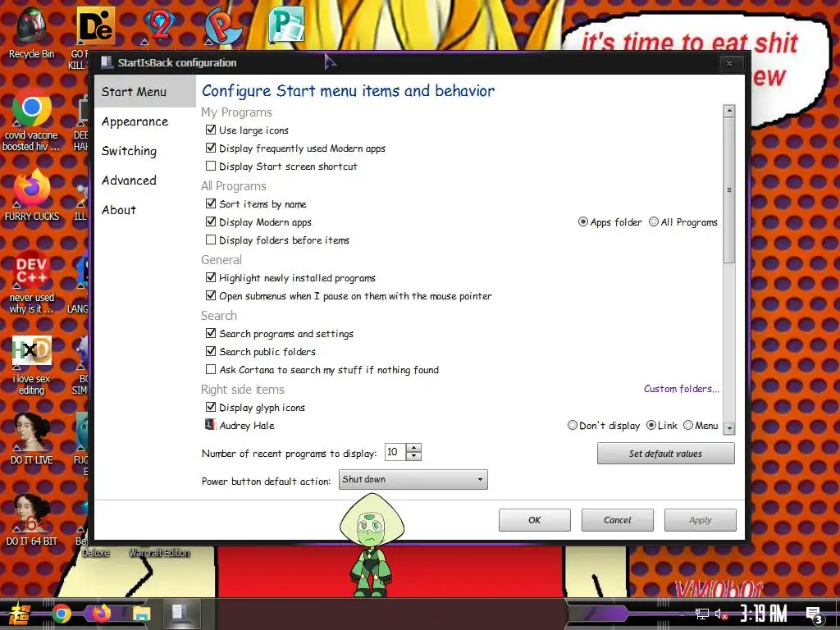
Task: Switch to the Appearance section
Action: tap(135, 121)
